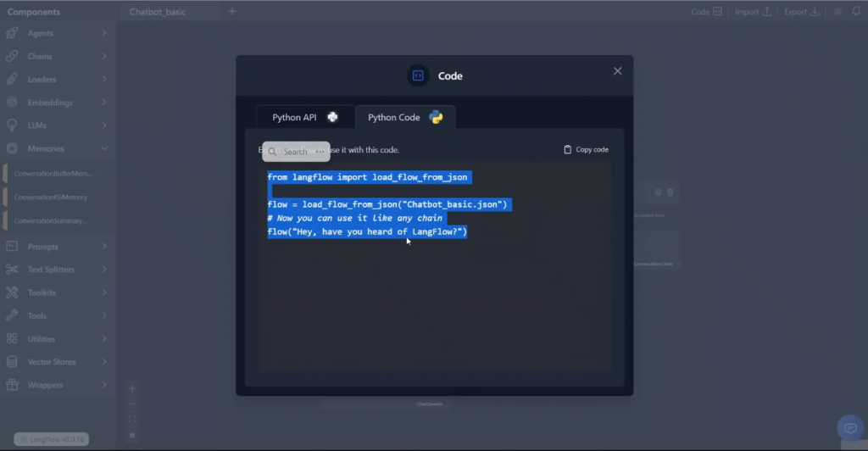Click the Import button

(x=753, y=12)
